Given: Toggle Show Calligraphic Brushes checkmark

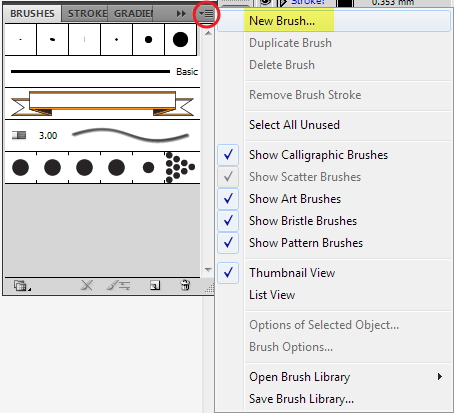Looking at the screenshot, I should [228, 155].
